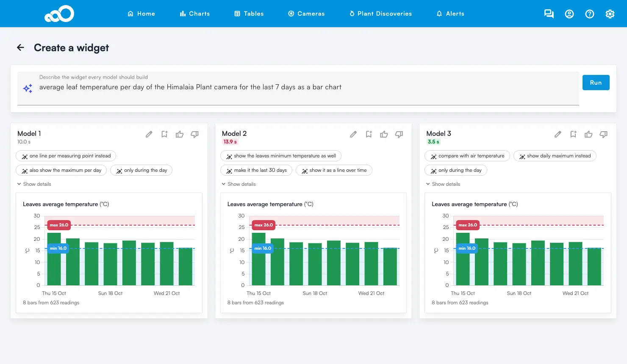The width and height of the screenshot is (627, 364).
Task: Click the min 16.0 marker in Model 2 chart
Action: click(263, 248)
